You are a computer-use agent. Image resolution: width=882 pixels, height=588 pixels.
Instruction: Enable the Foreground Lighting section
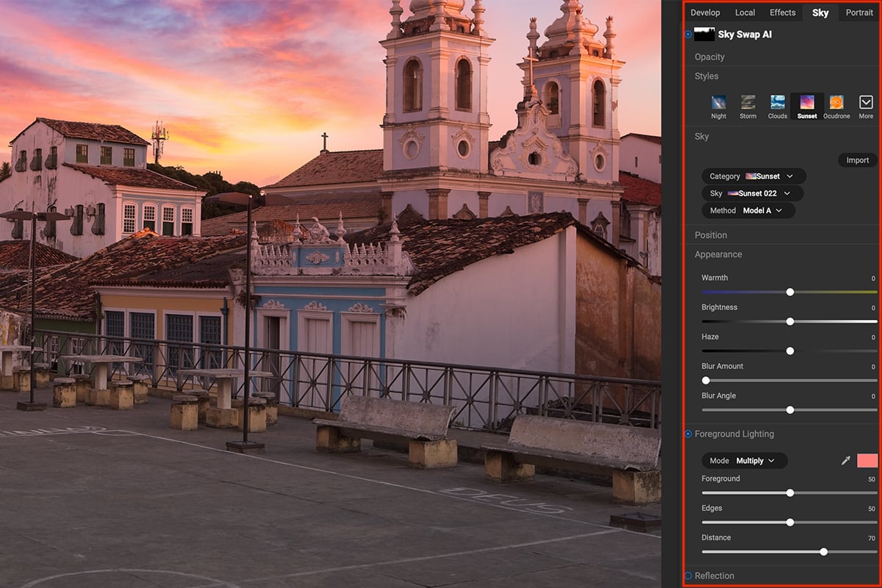click(686, 434)
